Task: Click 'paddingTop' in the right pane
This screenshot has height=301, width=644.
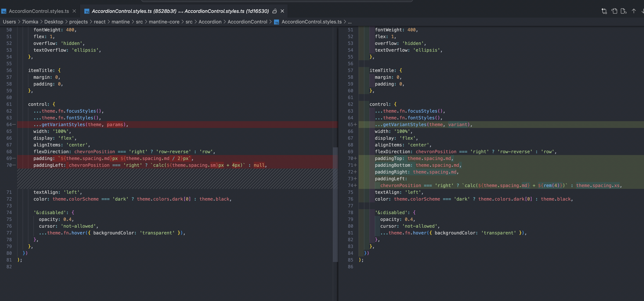Action: pyautogui.click(x=388, y=158)
